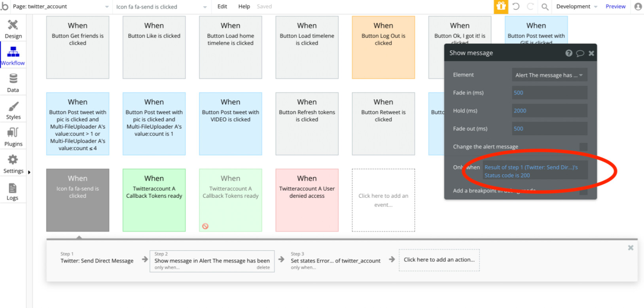Viewport: 644px width, 308px height.
Task: Select Button Load timelene is clicked event
Action: (307, 47)
